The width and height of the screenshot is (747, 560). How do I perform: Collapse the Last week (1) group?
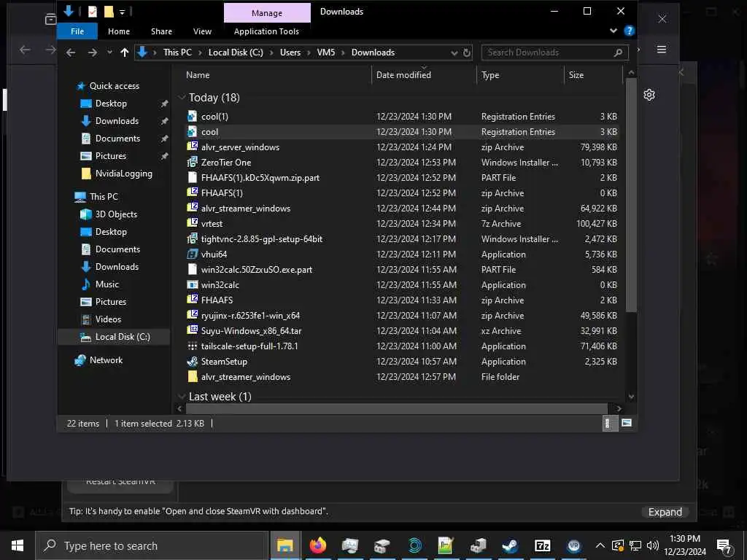(182, 396)
